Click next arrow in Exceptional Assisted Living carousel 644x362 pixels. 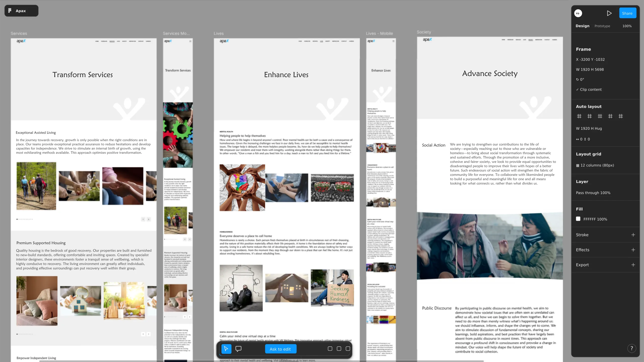click(x=149, y=219)
